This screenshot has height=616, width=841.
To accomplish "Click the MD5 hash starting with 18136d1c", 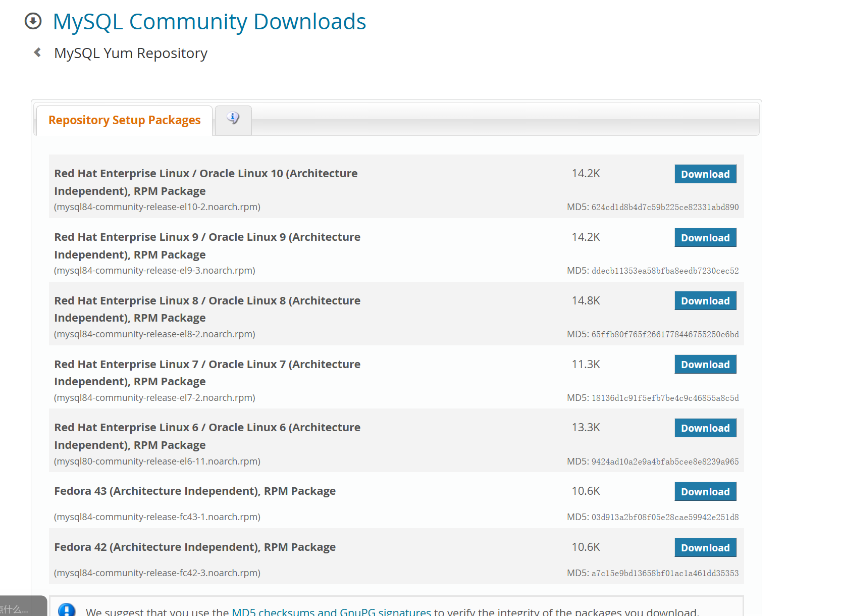I will point(665,398).
